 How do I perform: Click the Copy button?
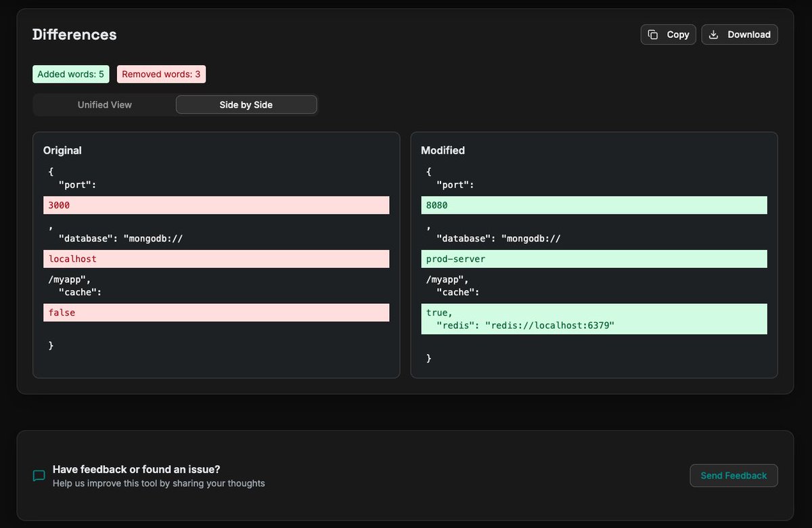coord(669,35)
